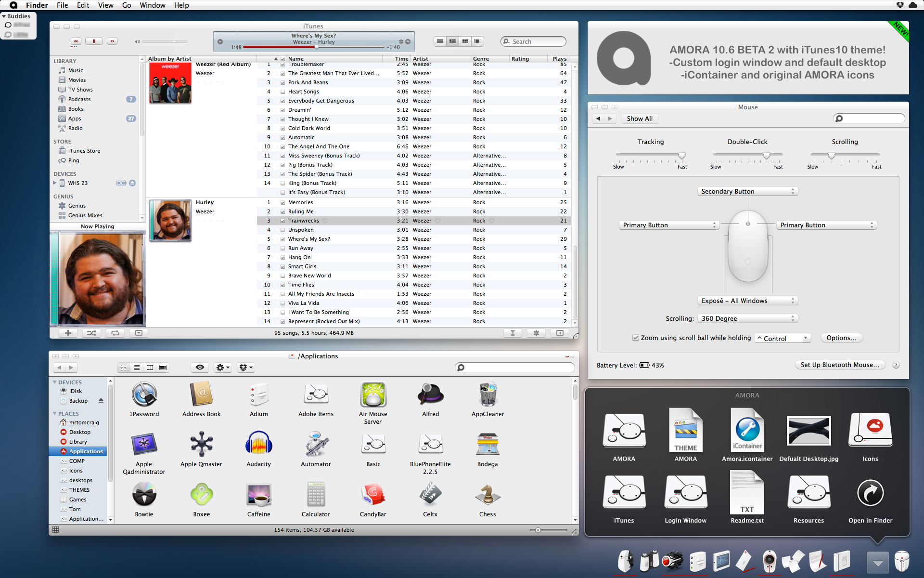The height and width of the screenshot is (578, 924).
Task: Open the Dropbox toolbar menu in Finder
Action: [245, 368]
